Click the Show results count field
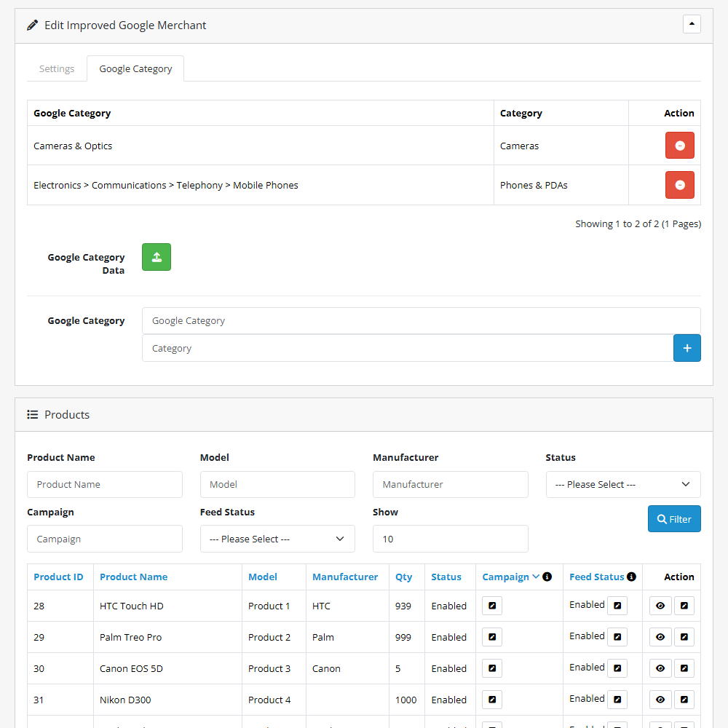The width and height of the screenshot is (728, 728). pos(450,539)
